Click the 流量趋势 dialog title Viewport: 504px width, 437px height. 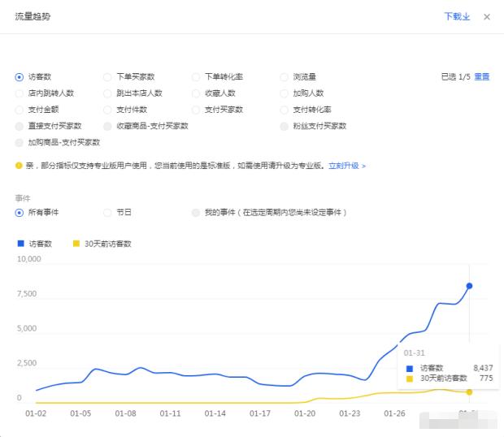[x=33, y=16]
